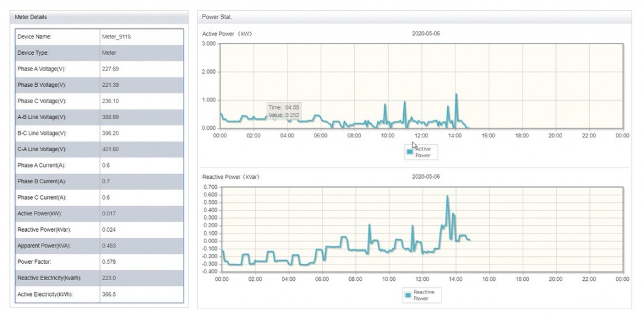Screen dimensions: 644x318
Task: Click the Meter_9116 device name value
Action: [116, 37]
